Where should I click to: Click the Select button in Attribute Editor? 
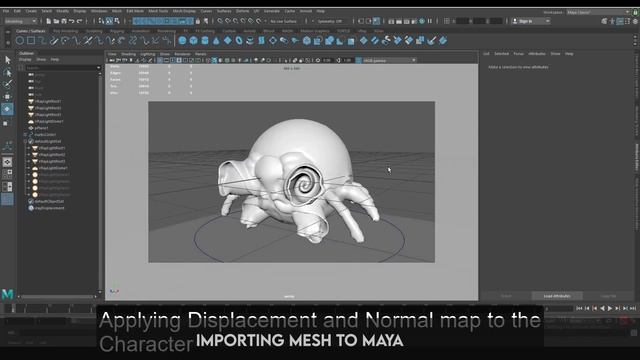point(506,296)
